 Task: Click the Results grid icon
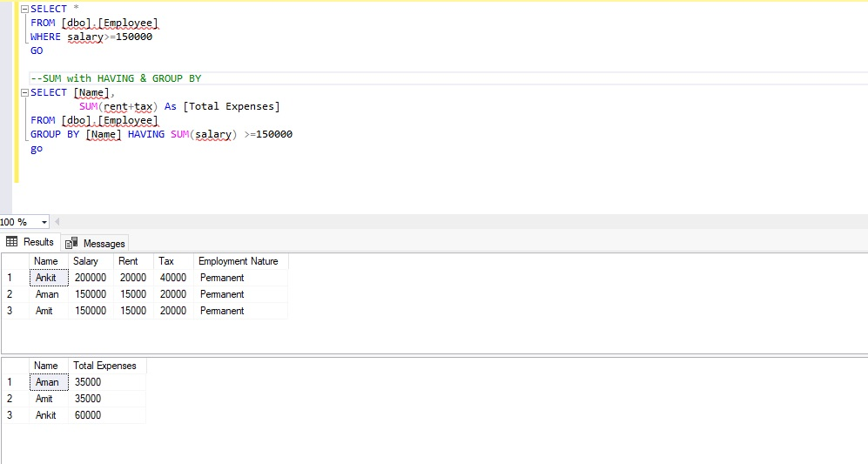[x=11, y=242]
